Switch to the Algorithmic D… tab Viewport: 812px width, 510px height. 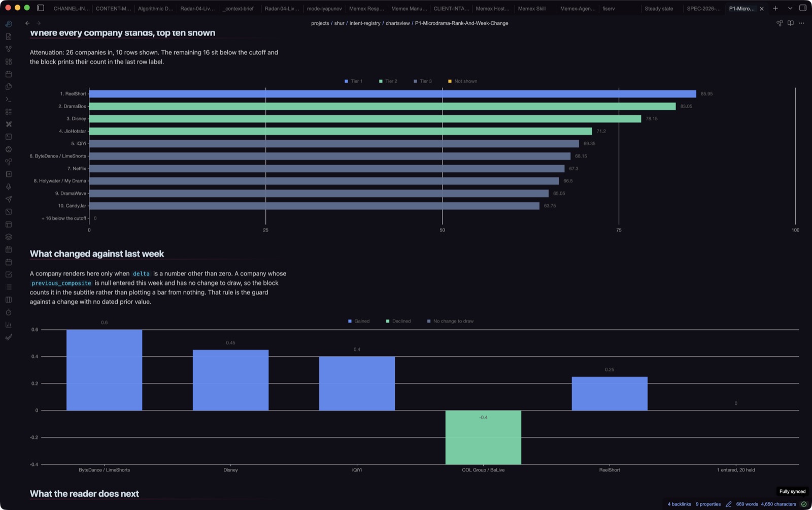coord(155,9)
